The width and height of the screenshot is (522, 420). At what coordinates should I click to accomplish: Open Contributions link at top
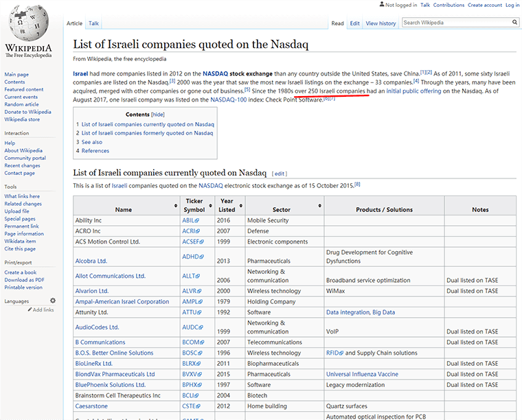449,5
